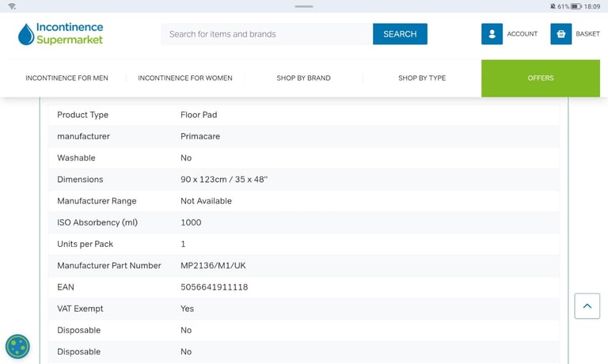Select the Not Available value
The height and width of the screenshot is (364, 608).
206,201
